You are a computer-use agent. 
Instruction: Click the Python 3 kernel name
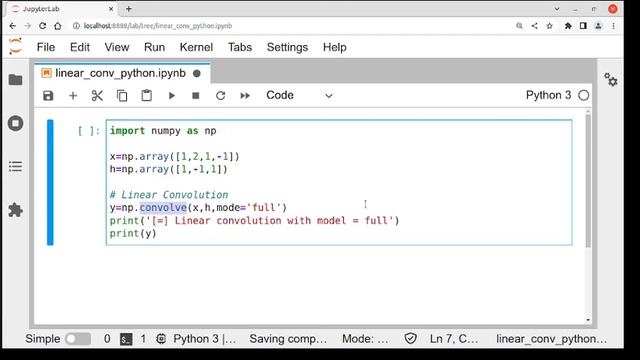(548, 95)
